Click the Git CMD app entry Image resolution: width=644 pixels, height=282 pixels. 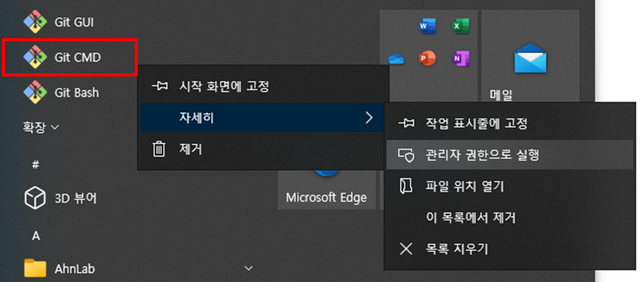[61, 58]
